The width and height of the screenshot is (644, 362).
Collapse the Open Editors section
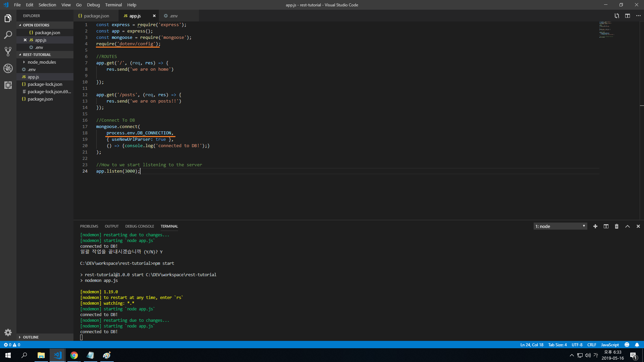click(x=45, y=25)
